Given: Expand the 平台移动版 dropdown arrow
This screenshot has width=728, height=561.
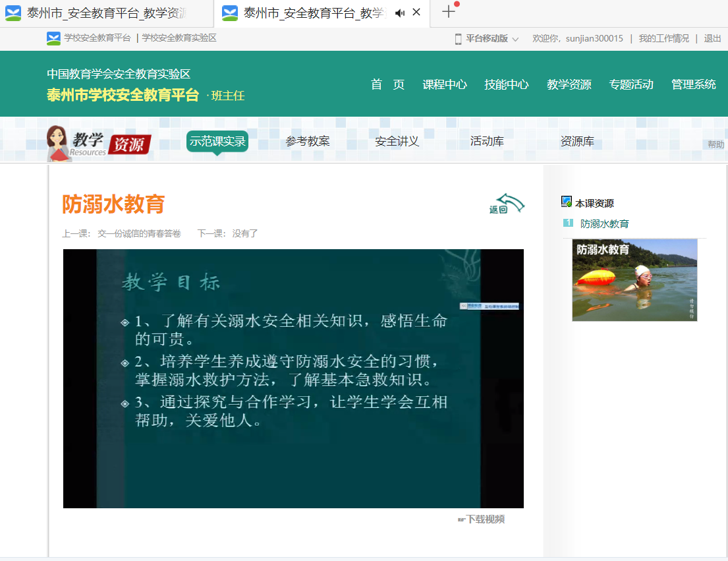Looking at the screenshot, I should click(x=515, y=40).
